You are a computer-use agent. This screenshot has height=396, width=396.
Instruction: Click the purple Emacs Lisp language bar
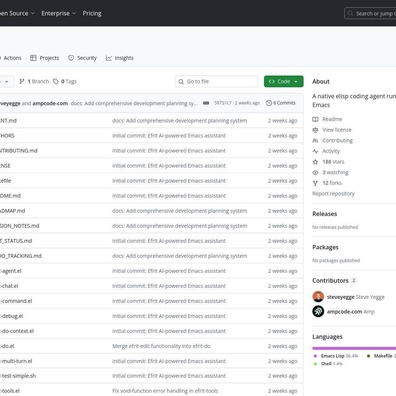(x=353, y=348)
